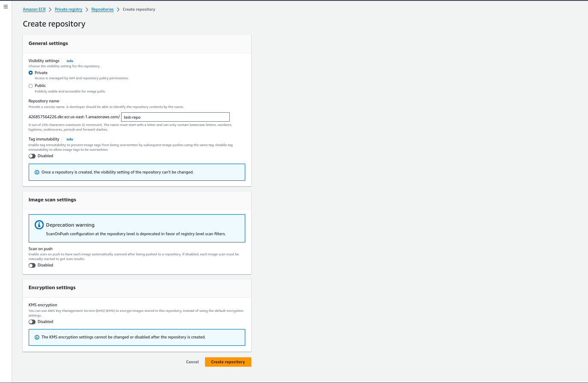Screen dimensions: 588x383
Task: Turn on the KMS encryption toggle
Action: point(32,322)
